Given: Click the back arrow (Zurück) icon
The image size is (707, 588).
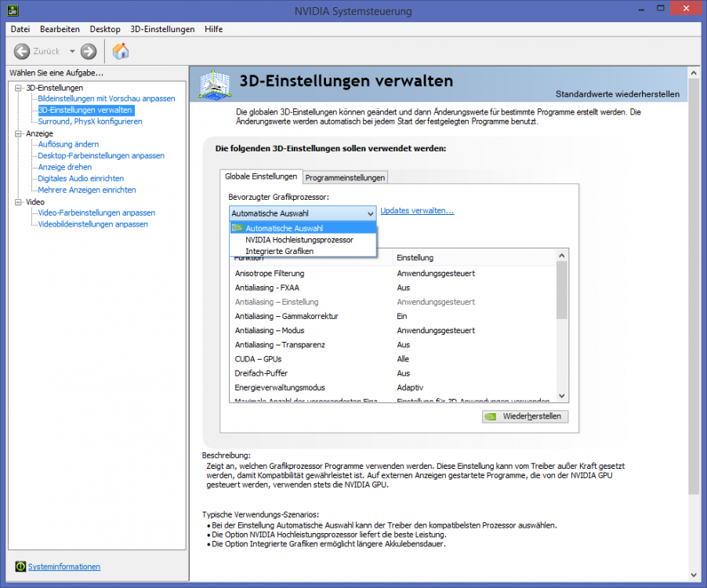Looking at the screenshot, I should 22,52.
